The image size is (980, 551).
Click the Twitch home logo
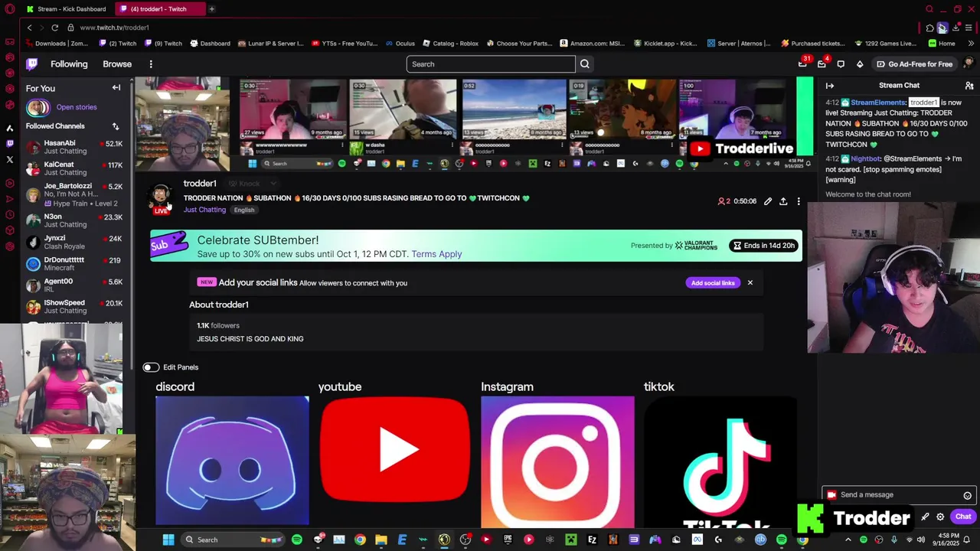pyautogui.click(x=32, y=64)
